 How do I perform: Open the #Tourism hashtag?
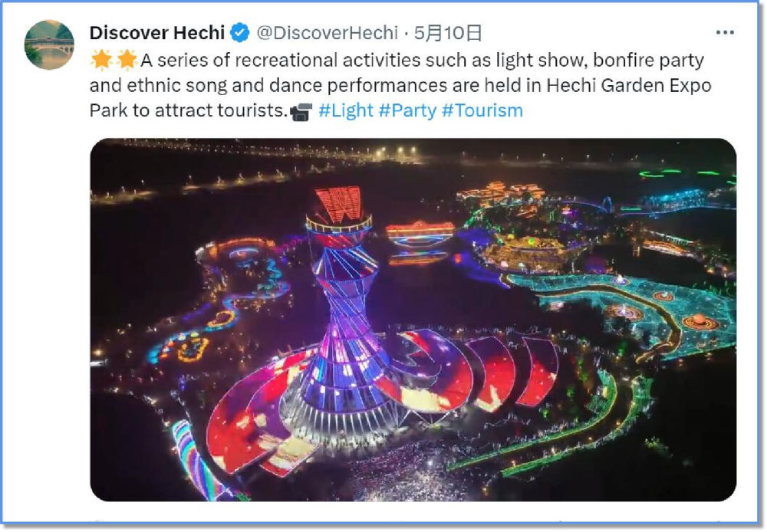pos(482,110)
